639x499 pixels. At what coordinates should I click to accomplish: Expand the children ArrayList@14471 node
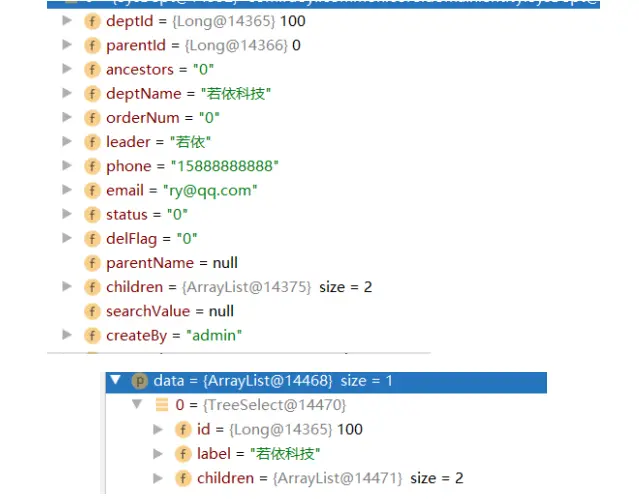click(x=158, y=478)
